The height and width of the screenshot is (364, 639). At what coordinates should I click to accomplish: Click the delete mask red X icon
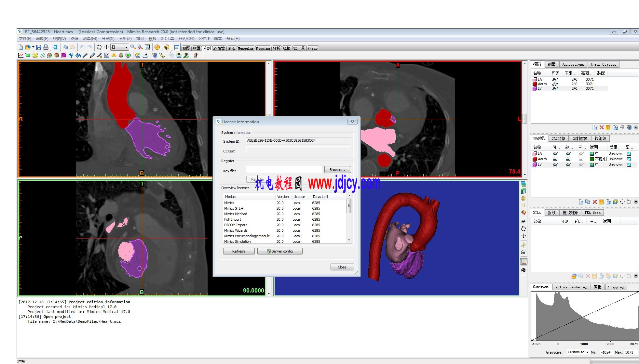tap(601, 127)
